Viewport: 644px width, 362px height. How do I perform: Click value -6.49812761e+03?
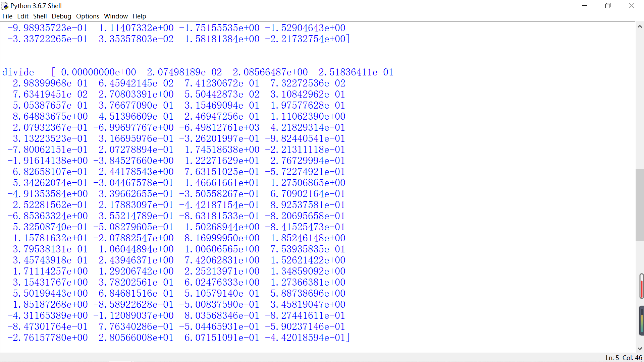coord(219,127)
